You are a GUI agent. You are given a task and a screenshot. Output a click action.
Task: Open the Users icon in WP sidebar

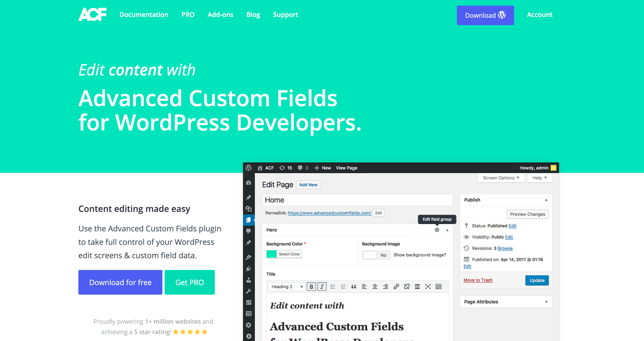tap(249, 280)
